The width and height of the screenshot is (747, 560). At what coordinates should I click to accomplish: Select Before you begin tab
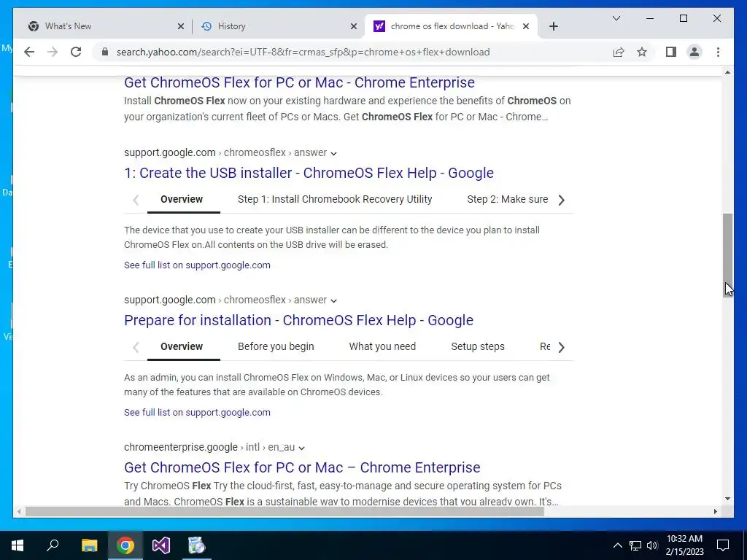pos(276,346)
